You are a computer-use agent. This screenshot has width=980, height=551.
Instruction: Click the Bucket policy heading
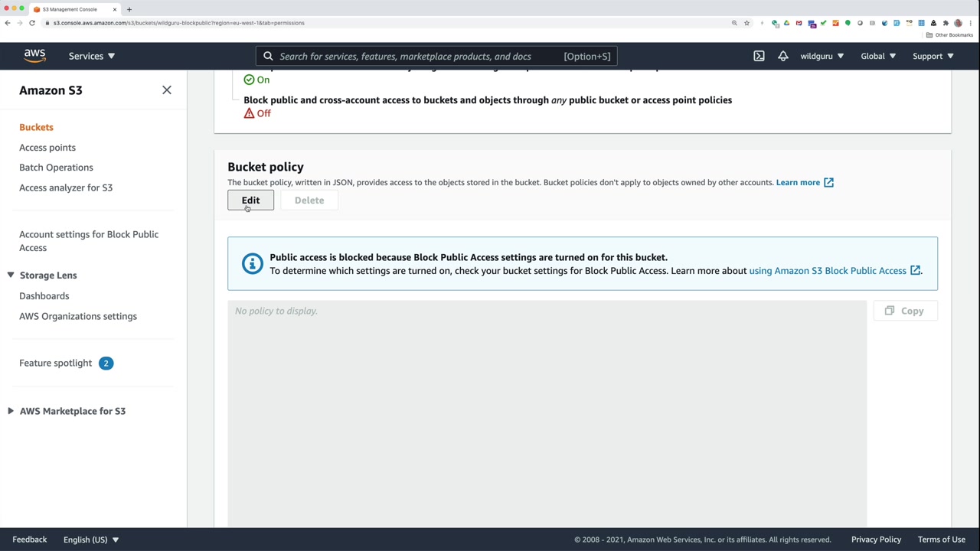[266, 167]
